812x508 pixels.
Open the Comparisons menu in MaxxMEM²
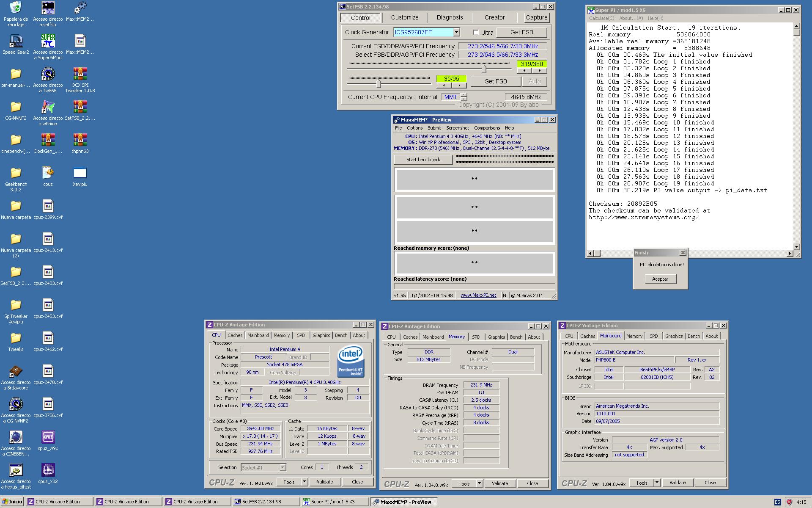point(487,128)
